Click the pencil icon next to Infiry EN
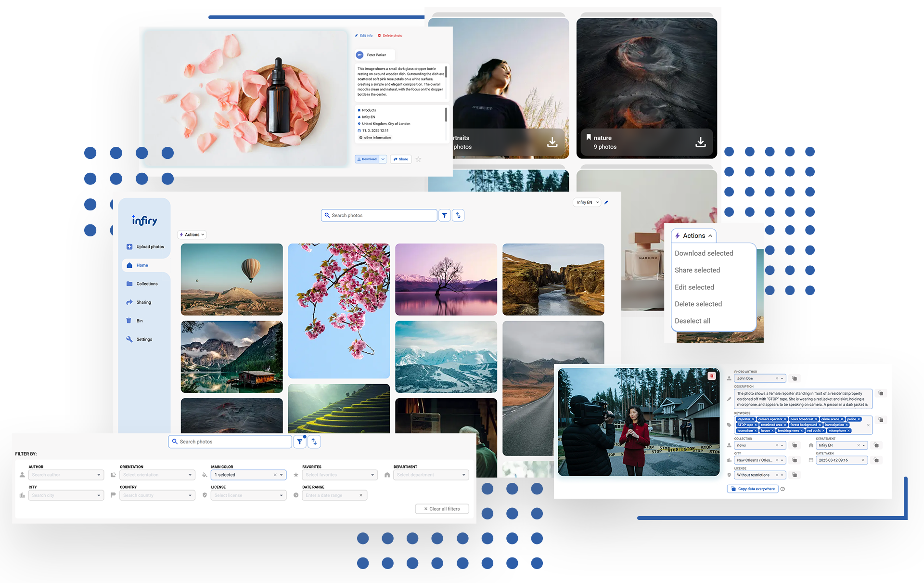Viewport: 924px width, 583px height. click(x=606, y=202)
